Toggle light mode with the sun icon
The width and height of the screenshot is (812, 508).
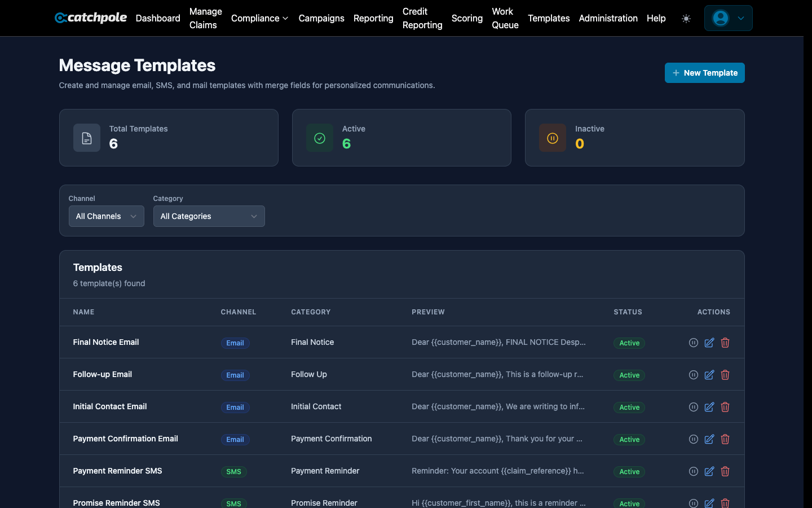click(686, 18)
